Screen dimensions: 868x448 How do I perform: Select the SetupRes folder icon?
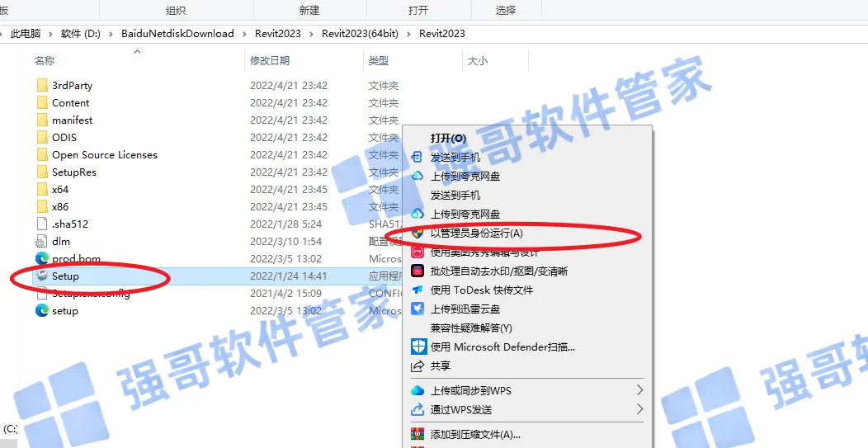coord(42,172)
